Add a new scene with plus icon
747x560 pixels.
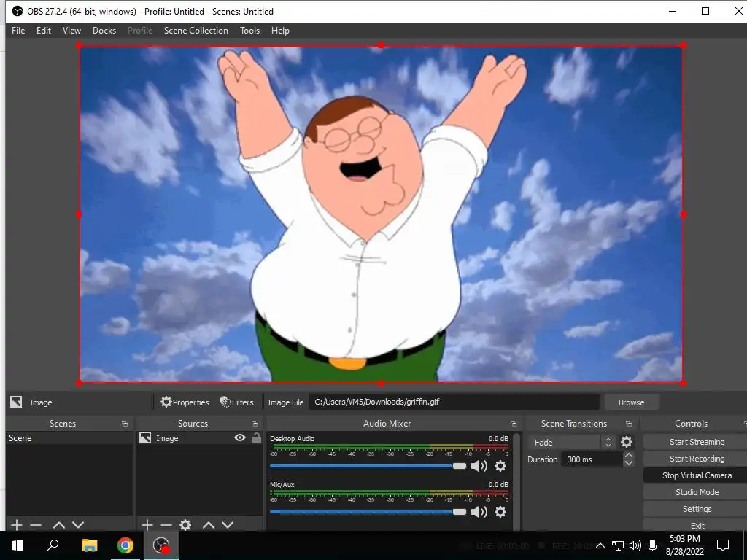[16, 525]
